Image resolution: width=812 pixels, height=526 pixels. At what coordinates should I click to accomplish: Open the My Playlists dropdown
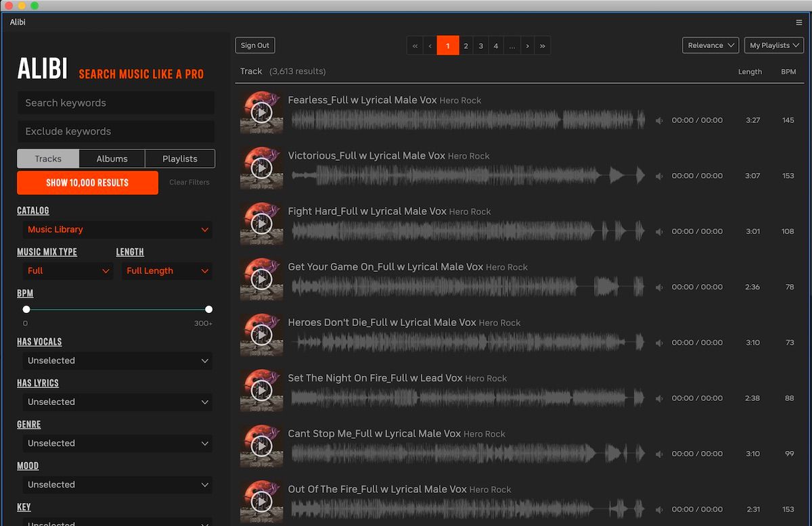[773, 45]
